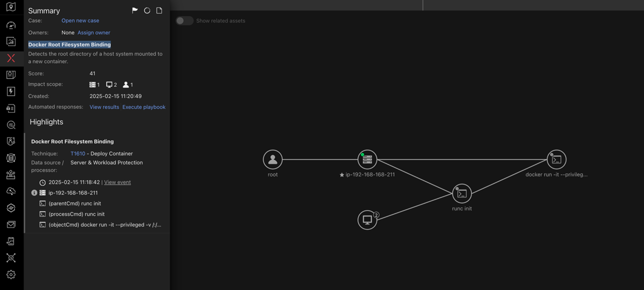Open the cloud security icon in sidebar

(11, 191)
